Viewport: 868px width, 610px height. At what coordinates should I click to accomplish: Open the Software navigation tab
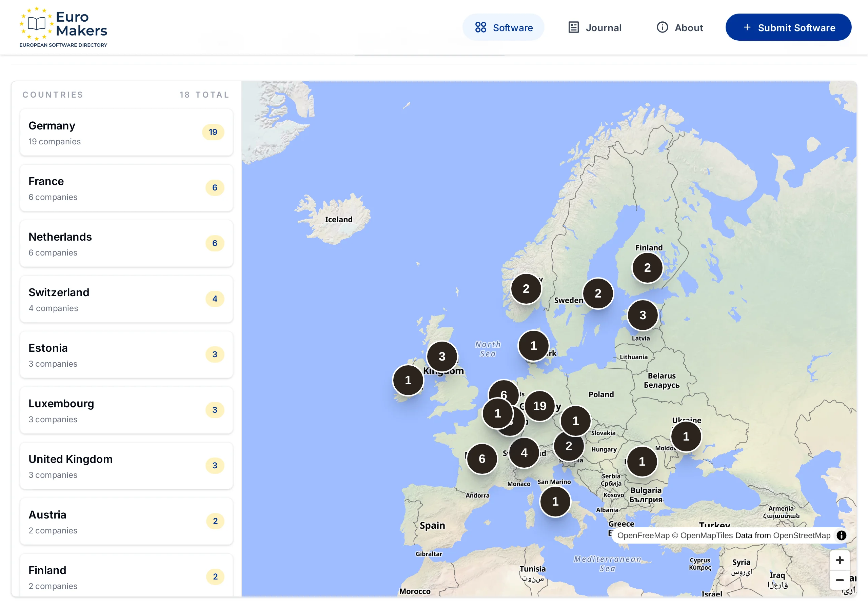coord(503,27)
